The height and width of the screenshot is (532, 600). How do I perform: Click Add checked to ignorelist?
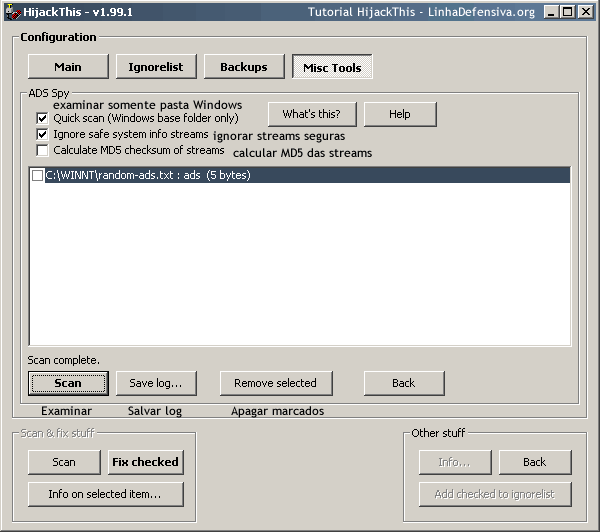[495, 494]
